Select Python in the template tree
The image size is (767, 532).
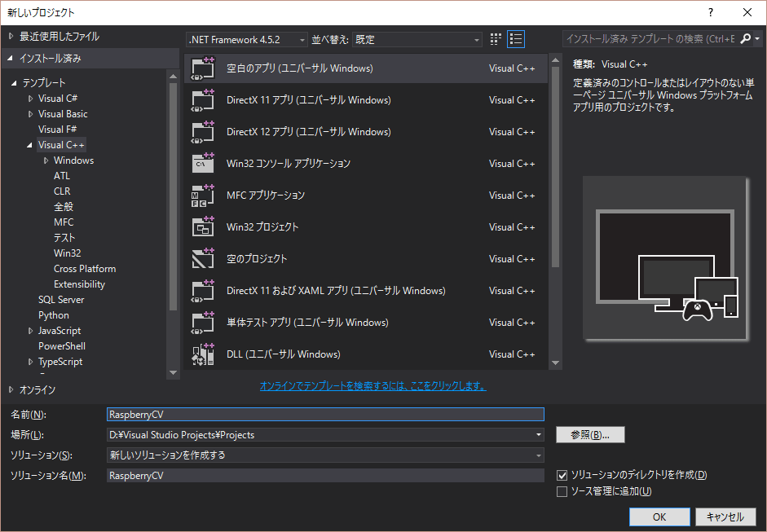click(x=54, y=315)
